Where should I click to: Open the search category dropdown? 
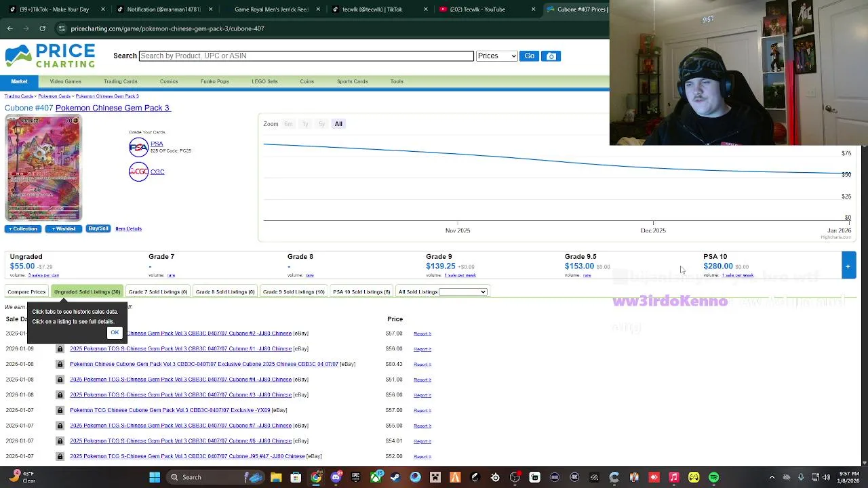pos(496,56)
